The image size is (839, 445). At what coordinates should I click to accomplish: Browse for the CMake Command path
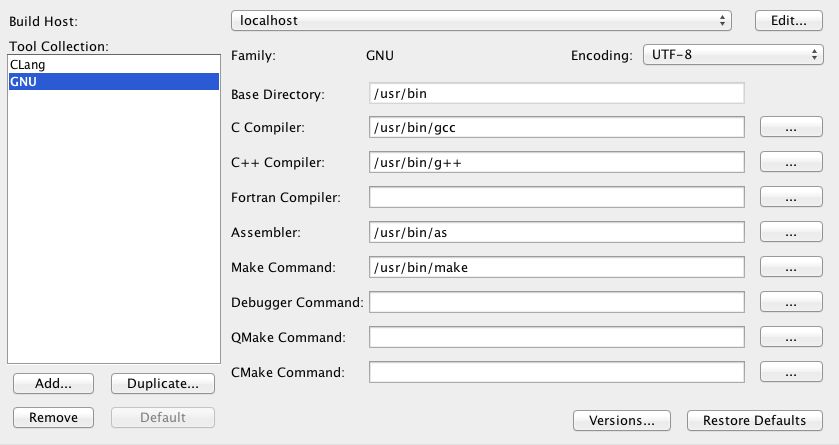791,372
